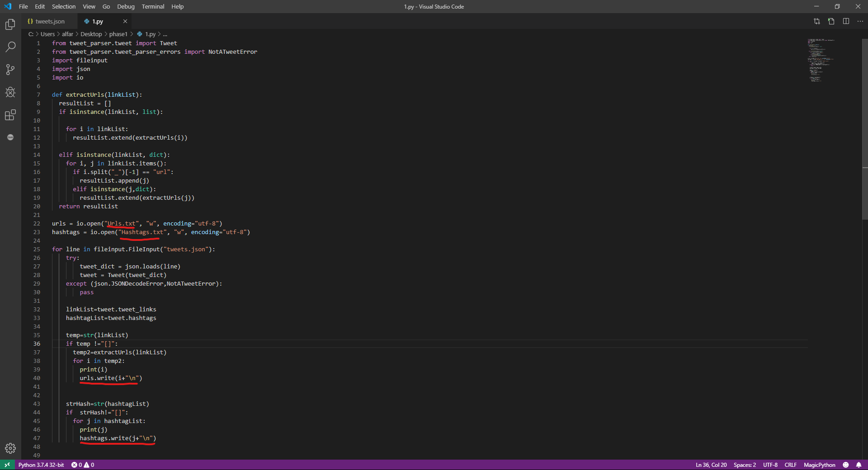Open the Go menu
The image size is (868, 470).
click(106, 6)
